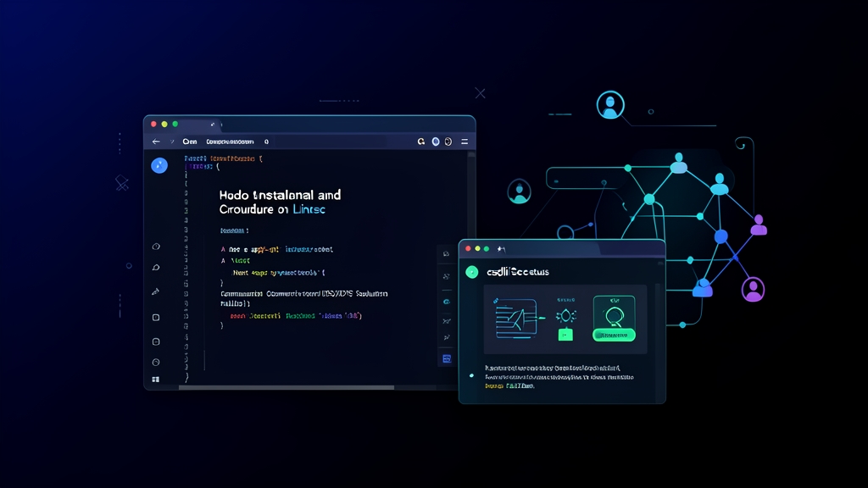This screenshot has height=488, width=868.
Task: Click the teal user avatar left of network
Action: [x=520, y=192]
